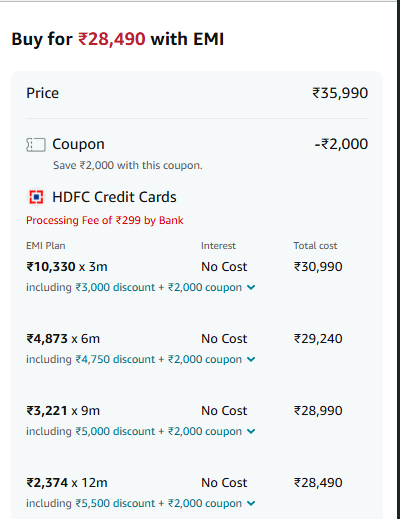Screen dimensions: 400x519
Task: Click the ₹28,490 total cost value
Action: (318, 483)
